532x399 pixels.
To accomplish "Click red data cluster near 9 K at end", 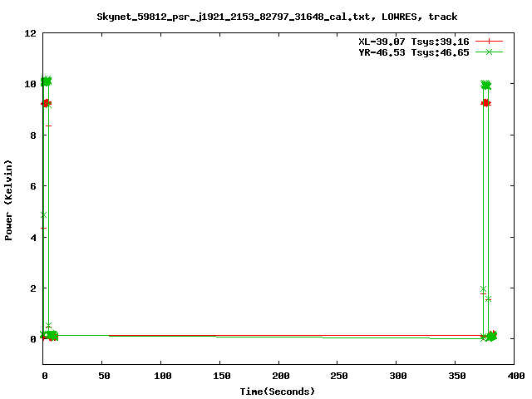I will point(485,103).
